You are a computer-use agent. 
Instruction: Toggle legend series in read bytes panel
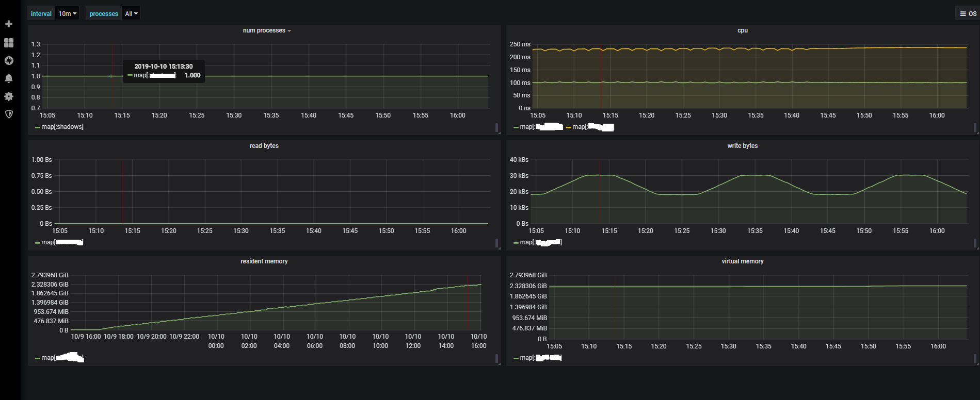click(62, 242)
